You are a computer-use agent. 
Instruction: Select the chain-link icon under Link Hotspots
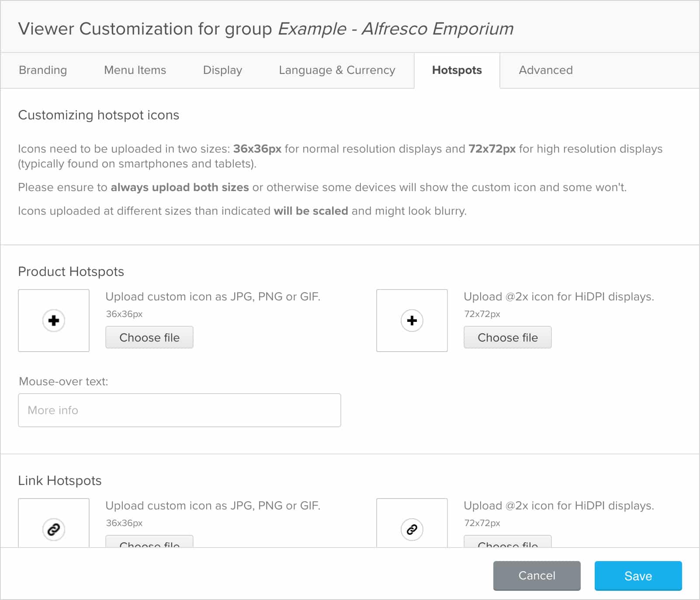tap(53, 529)
